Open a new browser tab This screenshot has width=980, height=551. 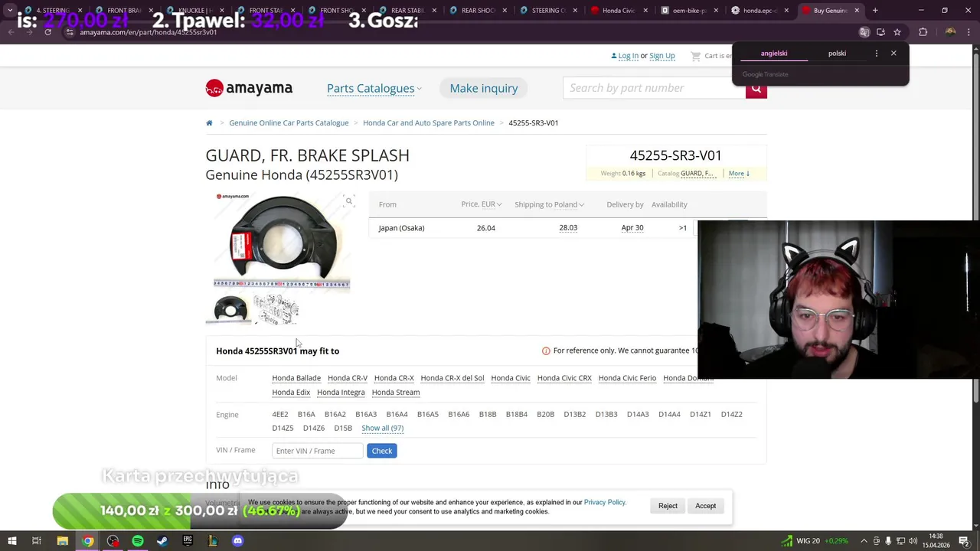tap(875, 11)
